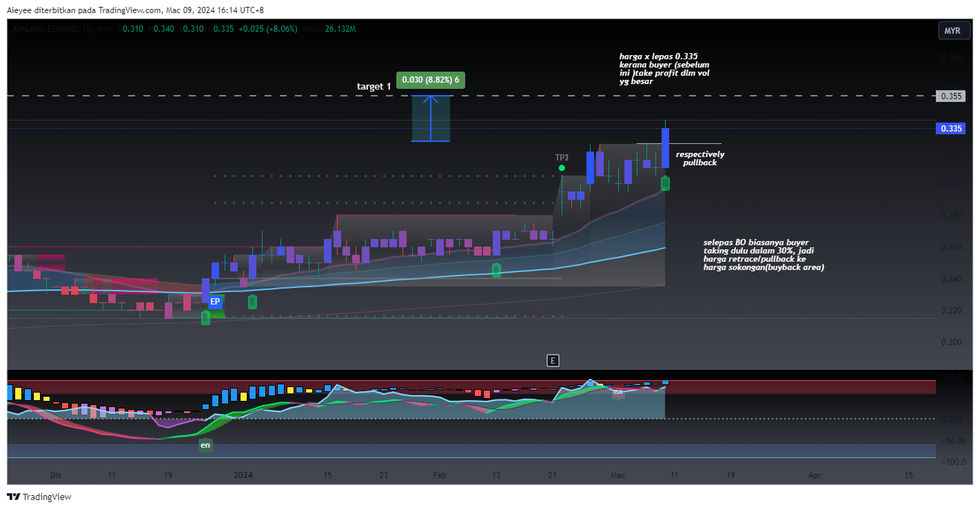Select the 'target 1' text label
This screenshot has height=509, width=980.
point(374,86)
